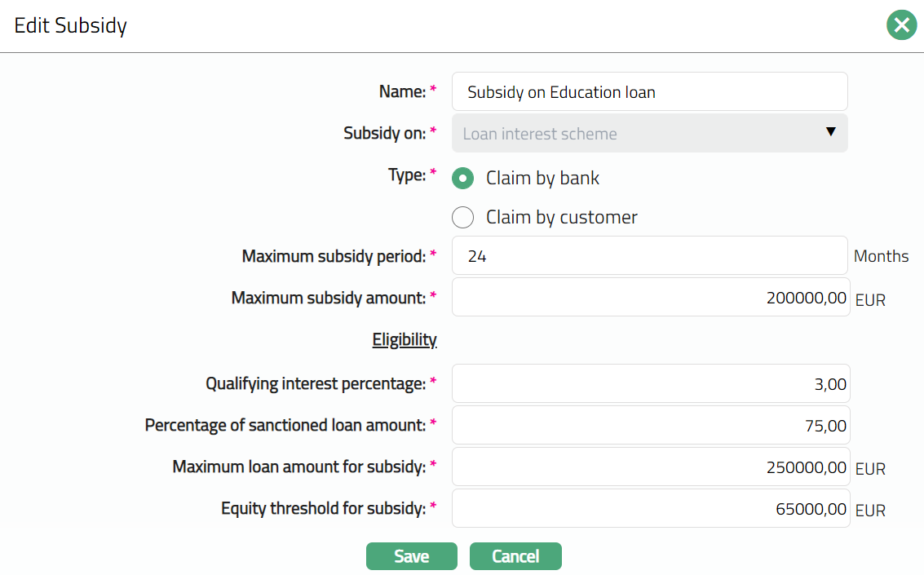Click the Name field label

402,92
